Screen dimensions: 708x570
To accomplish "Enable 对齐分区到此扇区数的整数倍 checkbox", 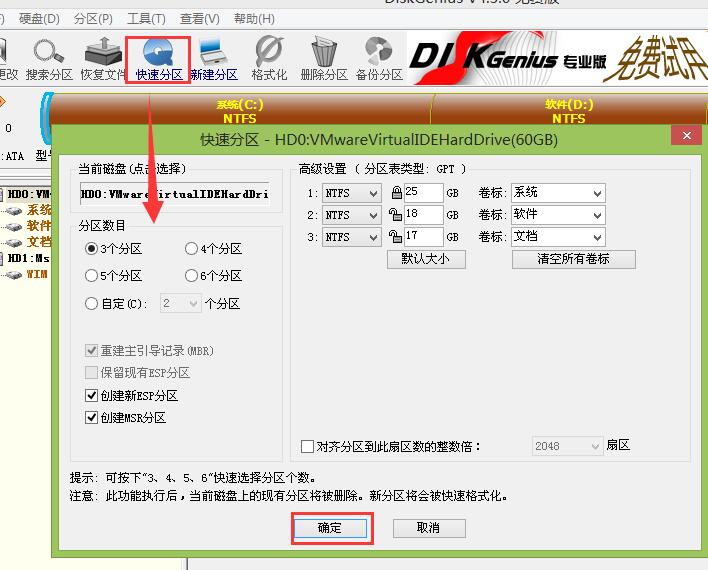I will (307, 447).
